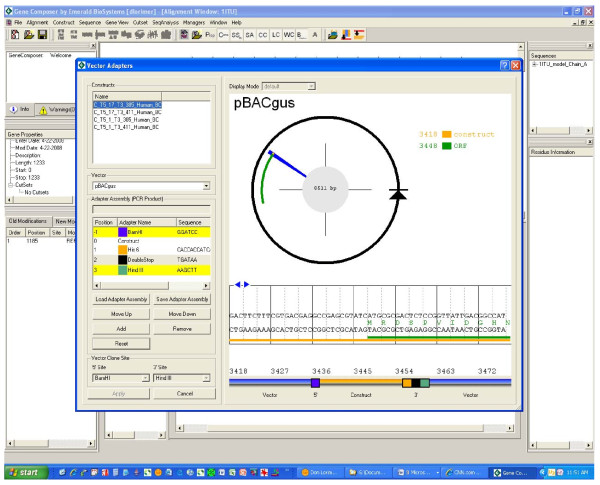Open the 3' Site Hind III dropdown

point(206,378)
